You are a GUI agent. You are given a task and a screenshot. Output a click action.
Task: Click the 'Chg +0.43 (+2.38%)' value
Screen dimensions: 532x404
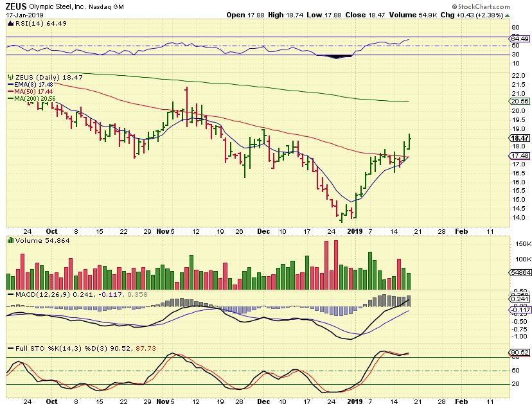pyautogui.click(x=472, y=15)
